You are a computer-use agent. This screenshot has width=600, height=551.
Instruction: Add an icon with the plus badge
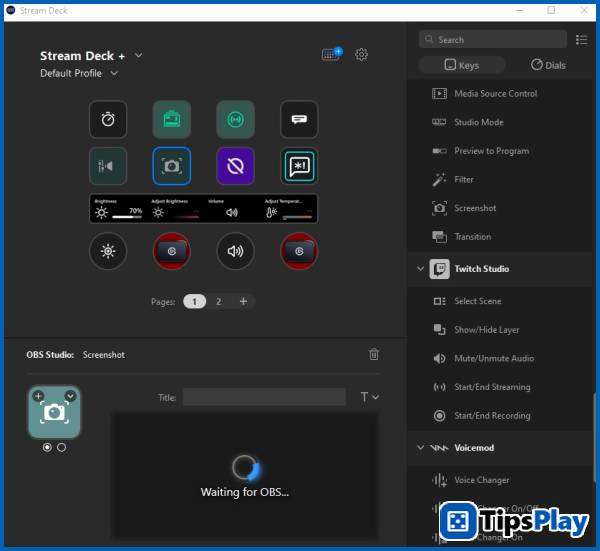38,396
